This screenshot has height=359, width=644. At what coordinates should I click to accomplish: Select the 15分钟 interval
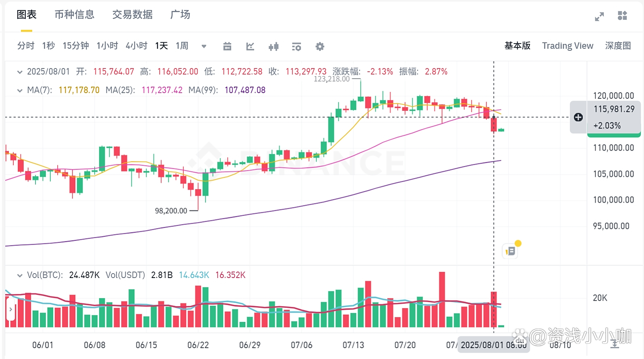point(76,46)
